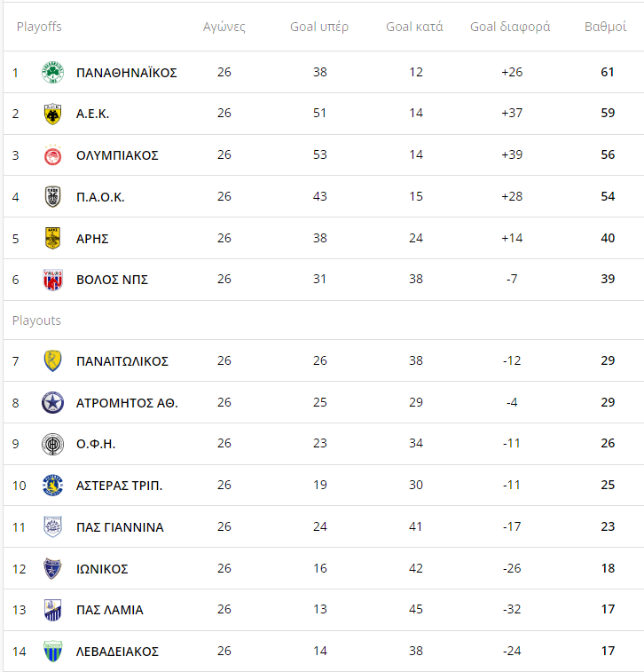Open the ΠΑΝΑΙΤΩΛΙΚΟΣ team name link
The width and height of the screenshot is (644, 672).
(122, 361)
